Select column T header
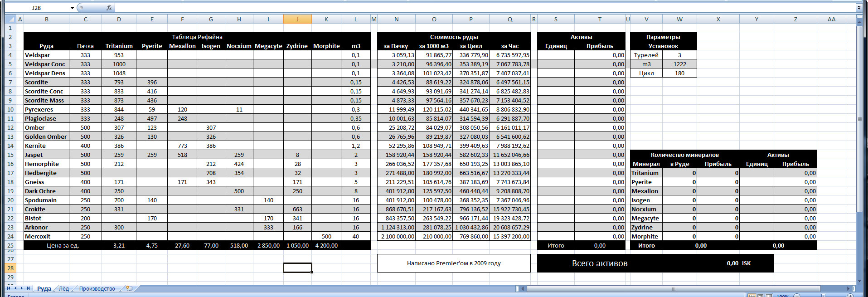Screen dimensions: 868x297 (600, 19)
